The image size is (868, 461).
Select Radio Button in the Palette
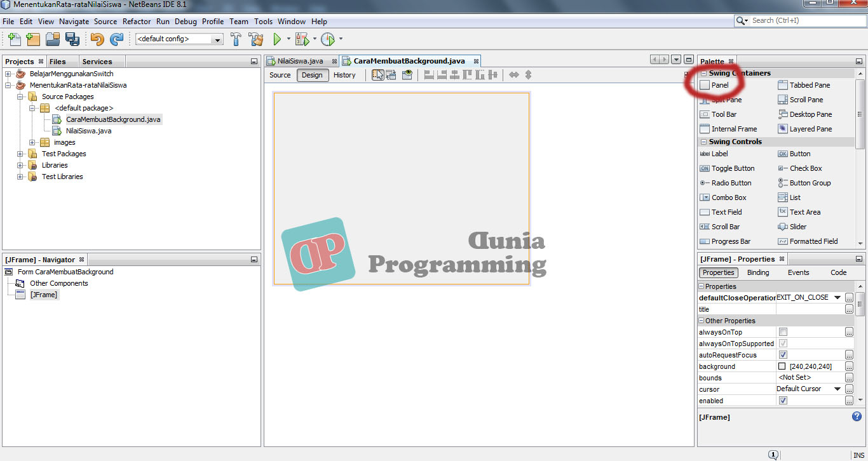click(725, 183)
